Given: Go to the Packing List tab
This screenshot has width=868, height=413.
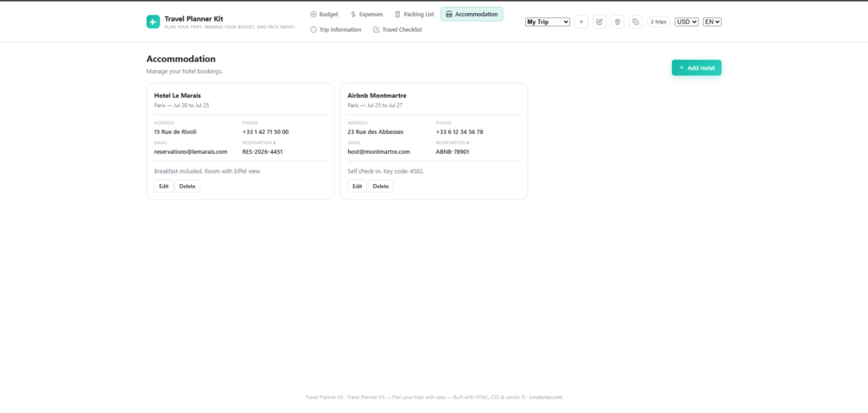Looking at the screenshot, I should click(x=414, y=15).
